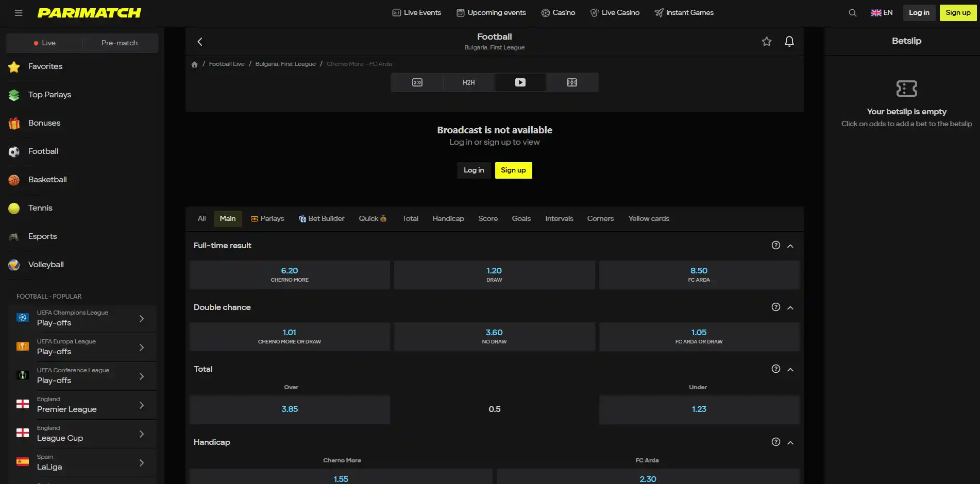Click Sign up under broadcast message
Screen dimensions: 980x484
tap(514, 170)
